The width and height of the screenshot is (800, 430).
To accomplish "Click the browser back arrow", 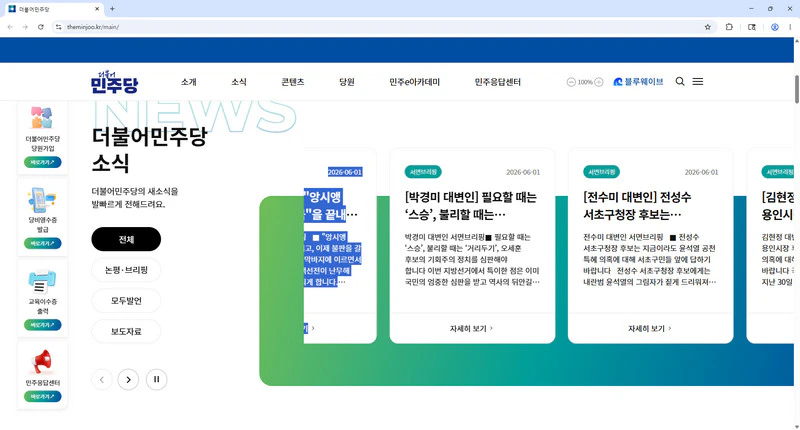I will pyautogui.click(x=10, y=27).
